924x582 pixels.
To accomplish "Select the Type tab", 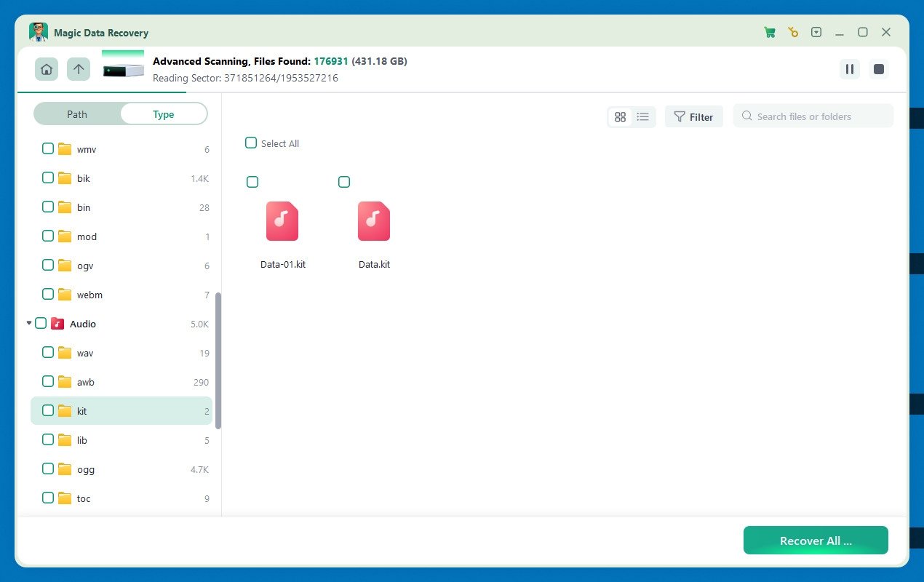I will click(163, 114).
